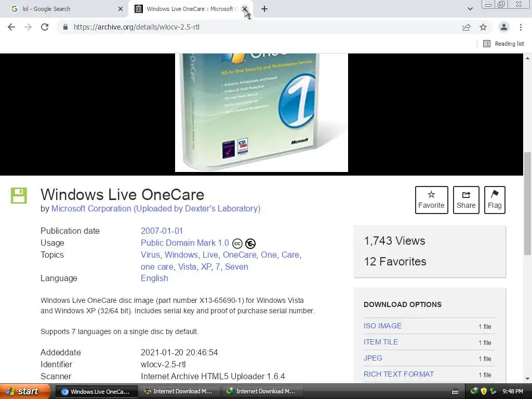Go back with the browser back arrow
The image size is (532, 399).
11,27
